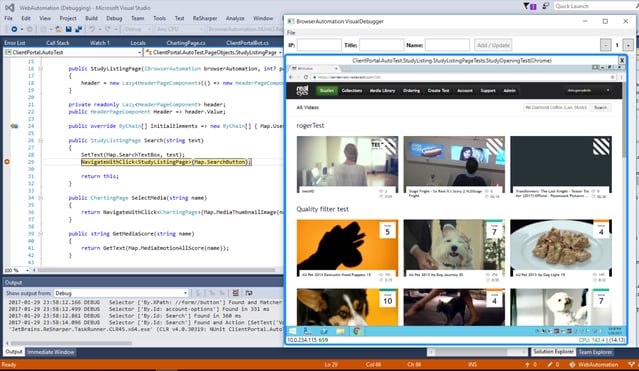The width and height of the screenshot is (639, 371).
Task: Click the realeyes logo in the web page
Action: [302, 91]
